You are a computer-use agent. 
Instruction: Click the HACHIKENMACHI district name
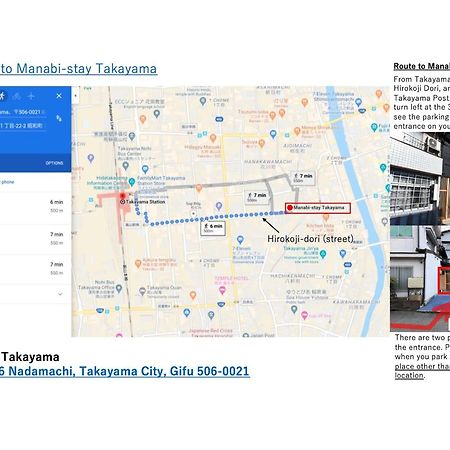(292, 277)
